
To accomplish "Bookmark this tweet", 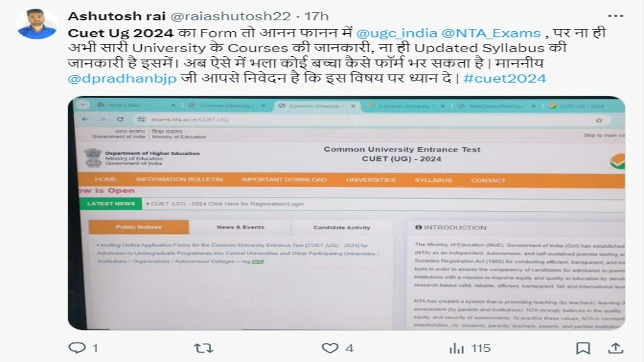I will (x=583, y=348).
